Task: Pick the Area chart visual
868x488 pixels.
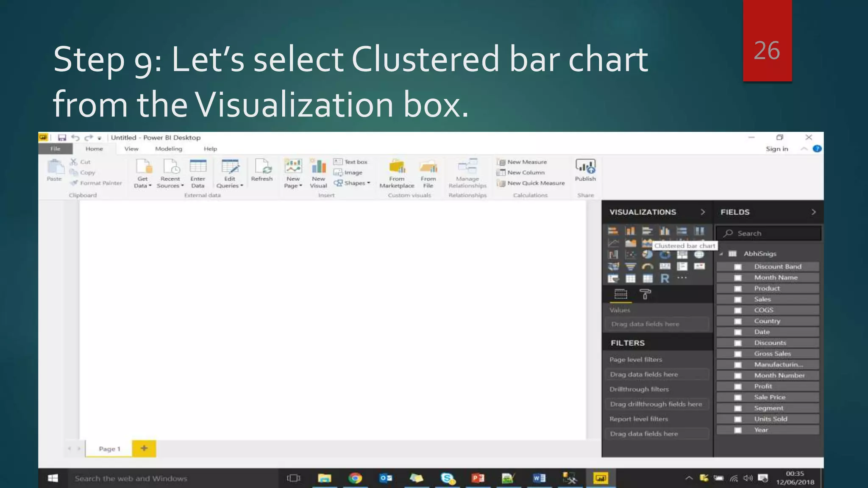Action: pos(630,243)
